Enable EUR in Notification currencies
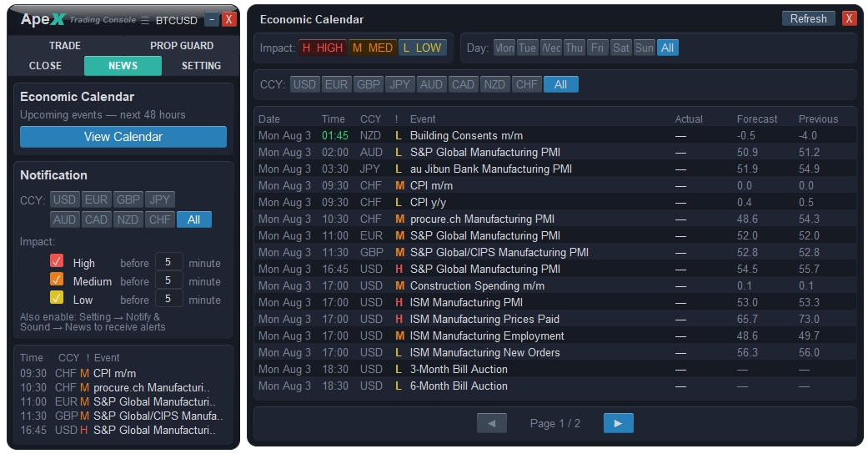This screenshot has width=868, height=454. (97, 199)
